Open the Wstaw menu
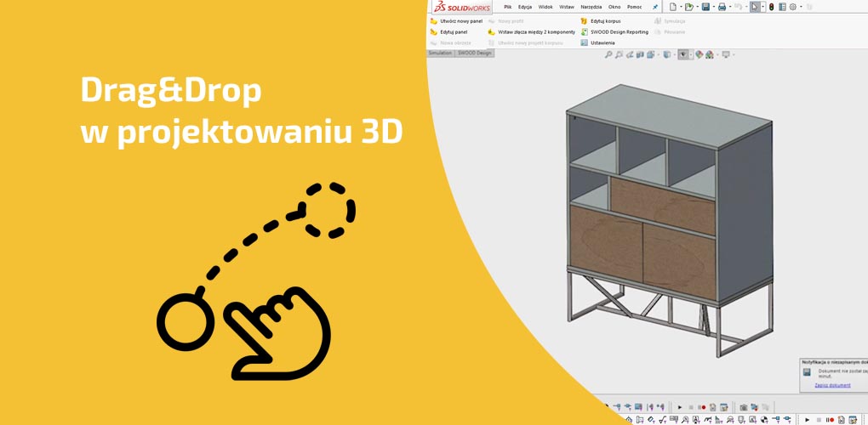 [567, 7]
